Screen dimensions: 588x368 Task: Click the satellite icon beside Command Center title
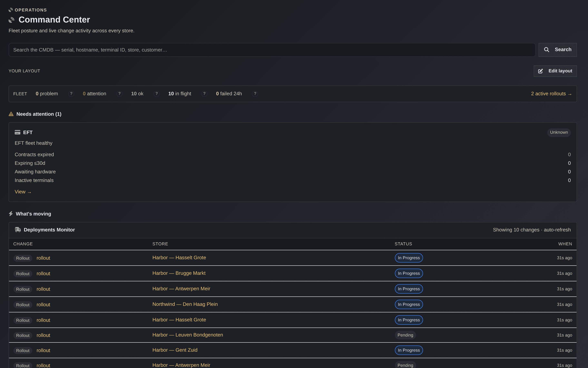pyautogui.click(x=11, y=20)
